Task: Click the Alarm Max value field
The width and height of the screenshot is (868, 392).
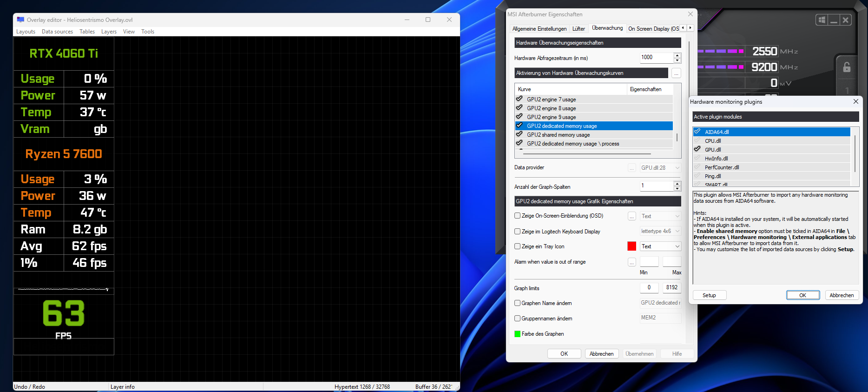Action: coord(672,262)
